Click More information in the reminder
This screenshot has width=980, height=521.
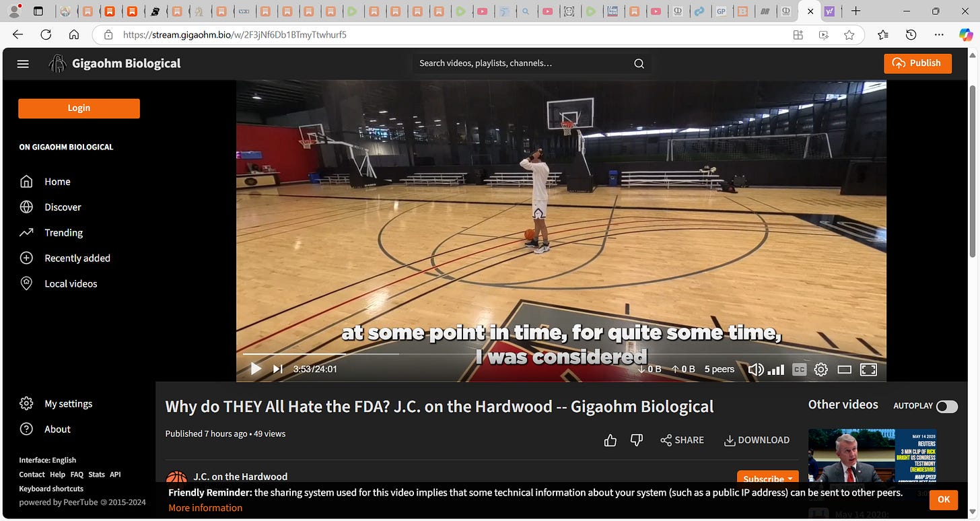pos(205,508)
